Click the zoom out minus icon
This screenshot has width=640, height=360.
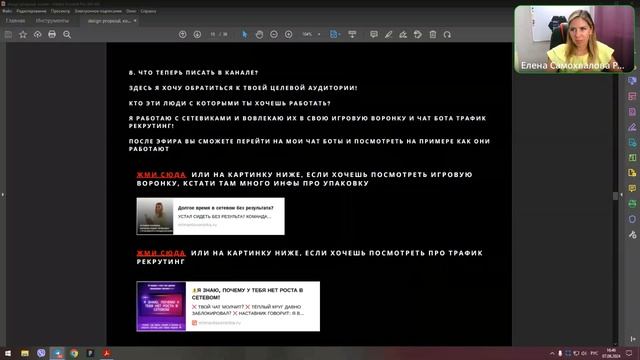(x=274, y=35)
